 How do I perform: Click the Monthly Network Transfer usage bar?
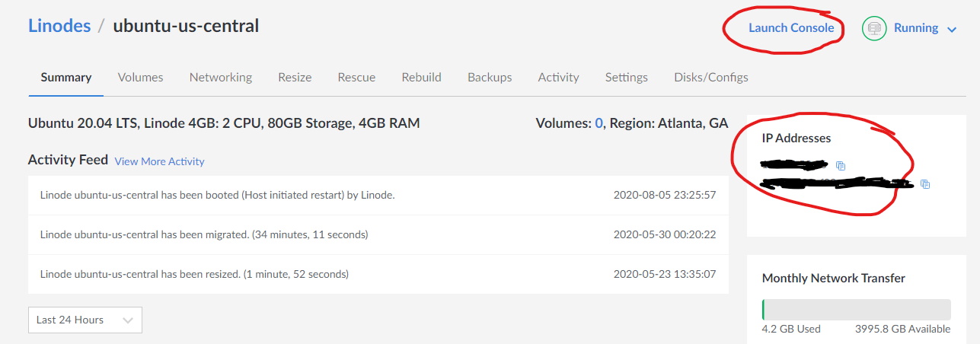coord(856,309)
